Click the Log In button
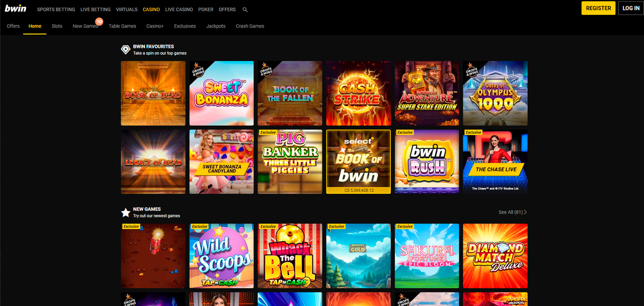The image size is (644, 306). (631, 8)
